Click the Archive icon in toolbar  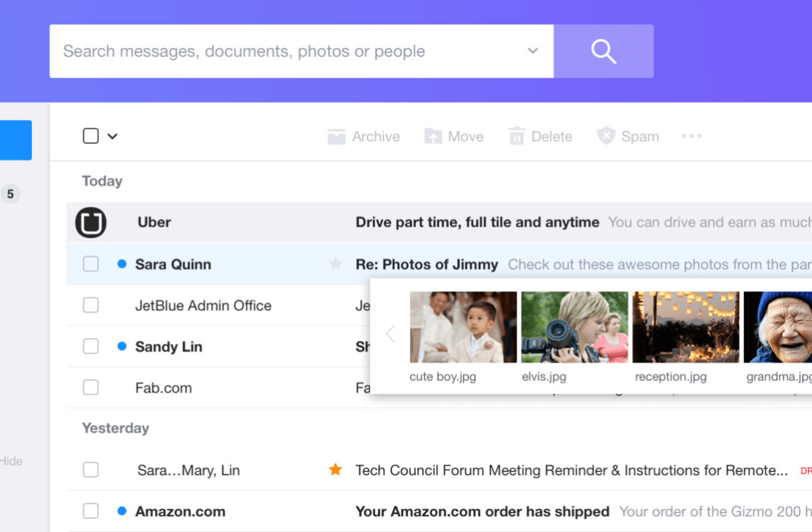337,136
